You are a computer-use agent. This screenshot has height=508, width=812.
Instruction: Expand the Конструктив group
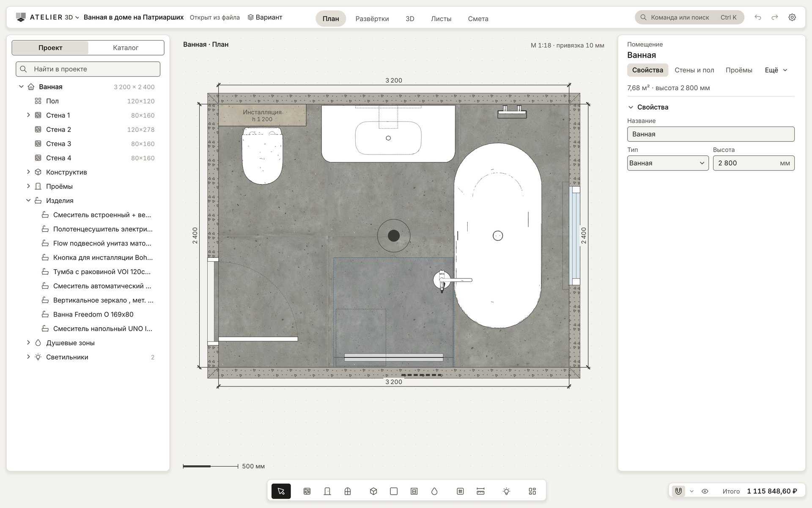point(28,172)
